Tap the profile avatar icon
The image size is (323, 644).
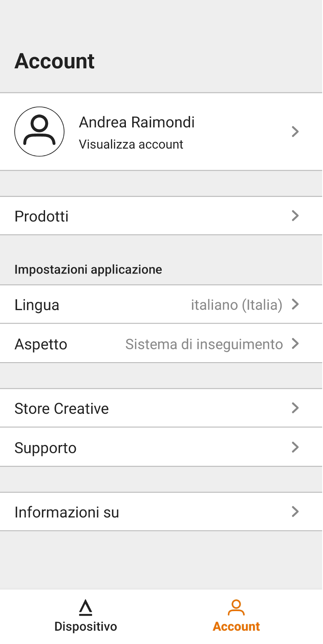pyautogui.click(x=39, y=132)
